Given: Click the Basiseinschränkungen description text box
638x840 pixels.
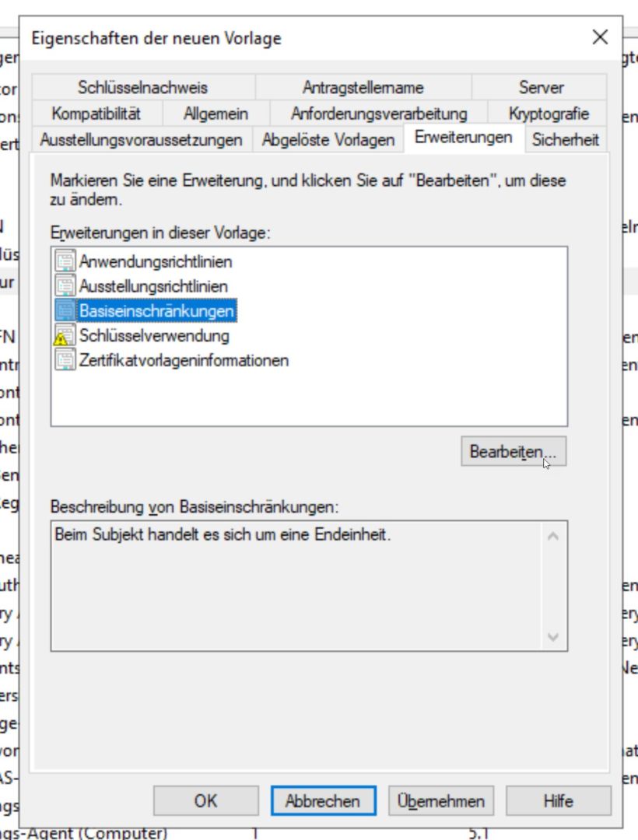Looking at the screenshot, I should (x=309, y=586).
